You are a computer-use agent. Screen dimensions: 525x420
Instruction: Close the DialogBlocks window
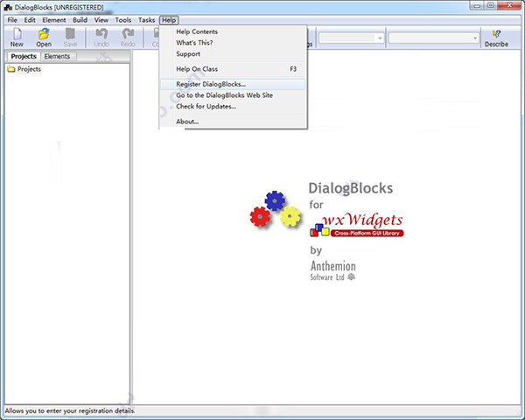coord(509,6)
